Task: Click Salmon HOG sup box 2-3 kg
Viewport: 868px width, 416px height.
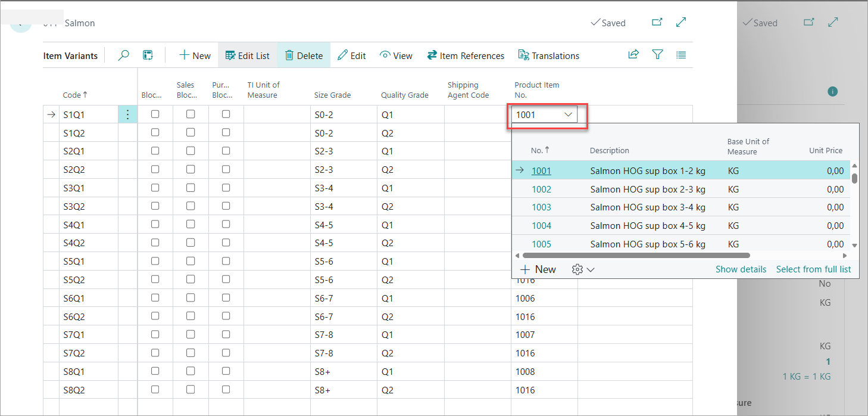Action: 648,190
